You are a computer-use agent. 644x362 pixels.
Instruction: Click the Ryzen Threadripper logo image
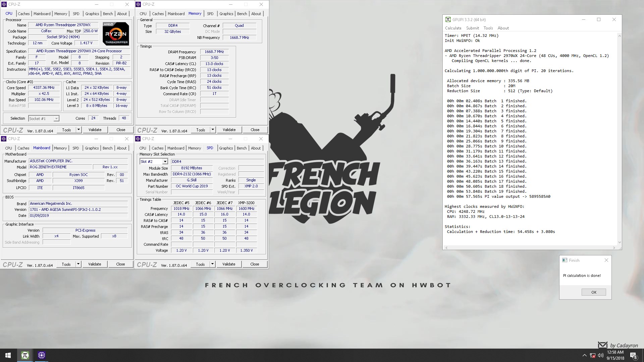[116, 34]
